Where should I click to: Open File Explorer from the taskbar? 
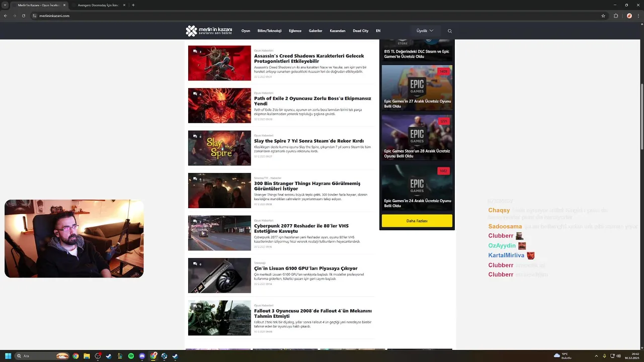click(87, 356)
